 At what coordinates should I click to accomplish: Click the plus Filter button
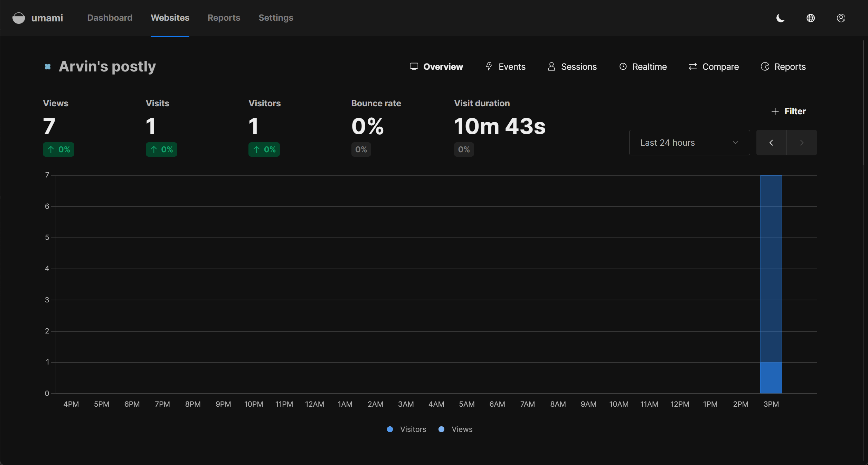point(789,111)
